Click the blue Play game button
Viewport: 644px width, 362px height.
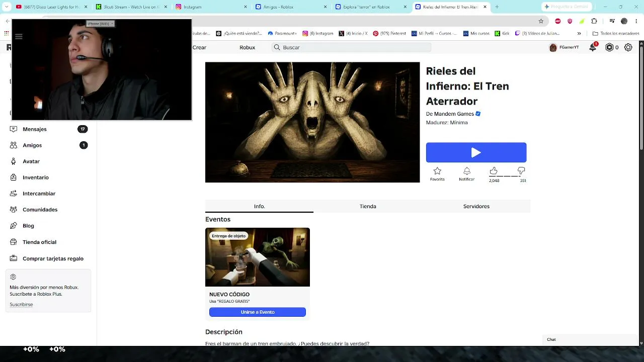(x=476, y=152)
